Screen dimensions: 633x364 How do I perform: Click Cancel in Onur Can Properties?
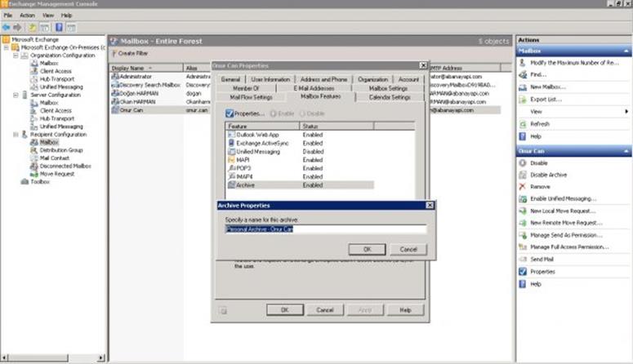(x=325, y=310)
